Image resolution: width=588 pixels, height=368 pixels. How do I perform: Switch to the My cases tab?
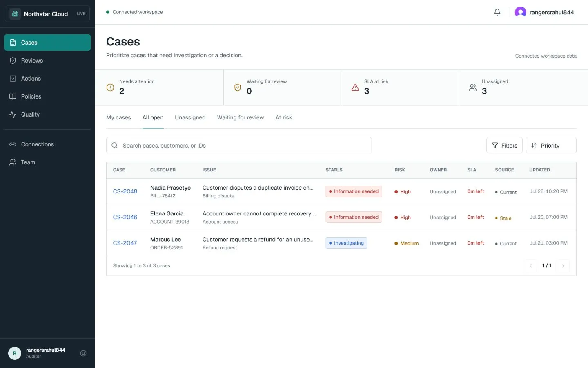coord(118,117)
